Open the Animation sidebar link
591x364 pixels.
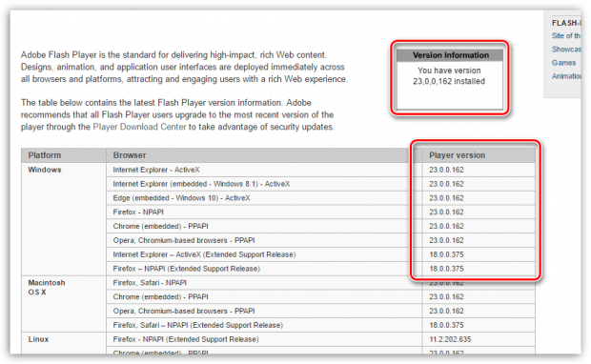click(566, 76)
